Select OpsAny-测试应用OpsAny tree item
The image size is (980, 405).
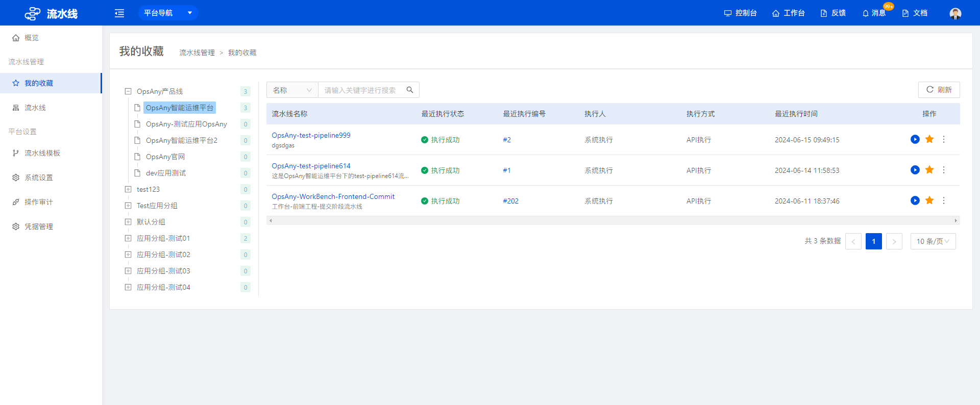186,124
